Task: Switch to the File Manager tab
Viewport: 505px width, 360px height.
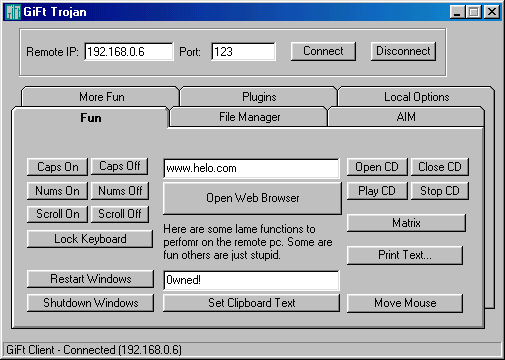Action: (249, 117)
